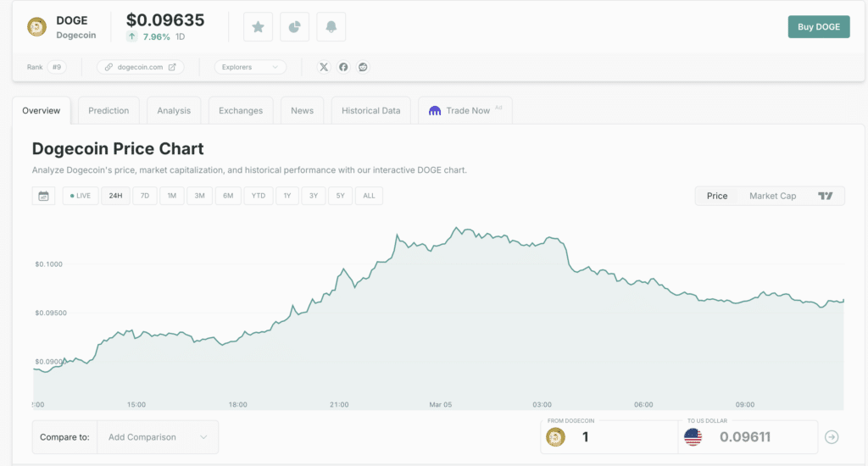868x466 pixels.
Task: Open the Add Comparison dropdown
Action: pos(157,437)
